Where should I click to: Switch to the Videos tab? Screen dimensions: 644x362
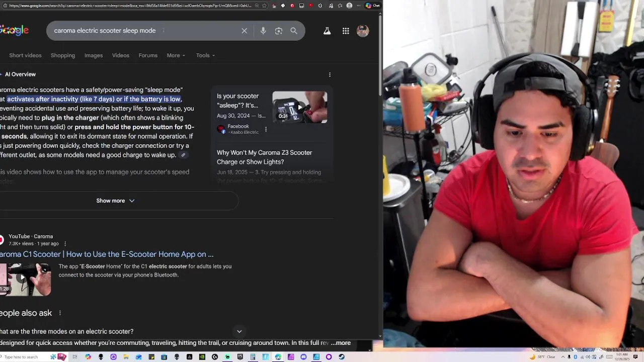tap(121, 55)
